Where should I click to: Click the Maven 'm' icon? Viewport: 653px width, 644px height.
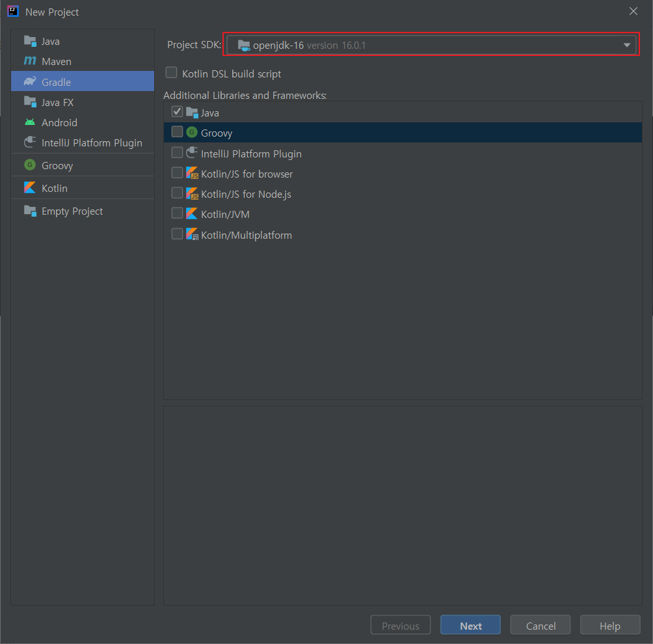point(30,60)
